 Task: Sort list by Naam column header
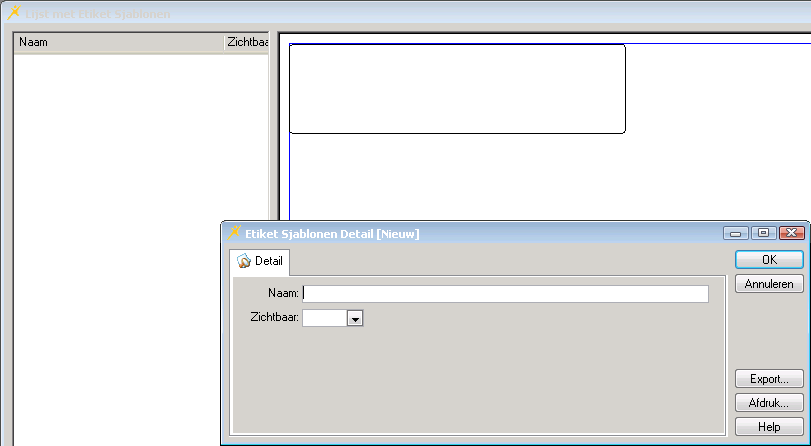[x=118, y=43]
